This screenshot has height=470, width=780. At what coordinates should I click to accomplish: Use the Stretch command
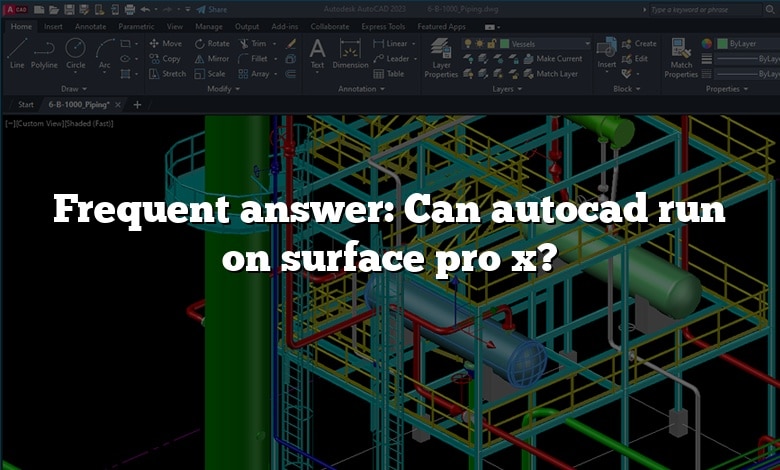coord(168,74)
